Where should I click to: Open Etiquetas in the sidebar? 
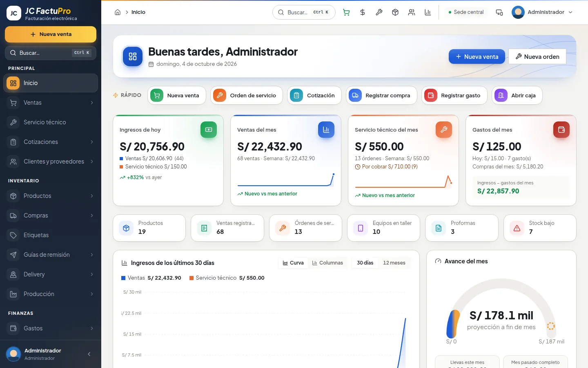coord(51,235)
